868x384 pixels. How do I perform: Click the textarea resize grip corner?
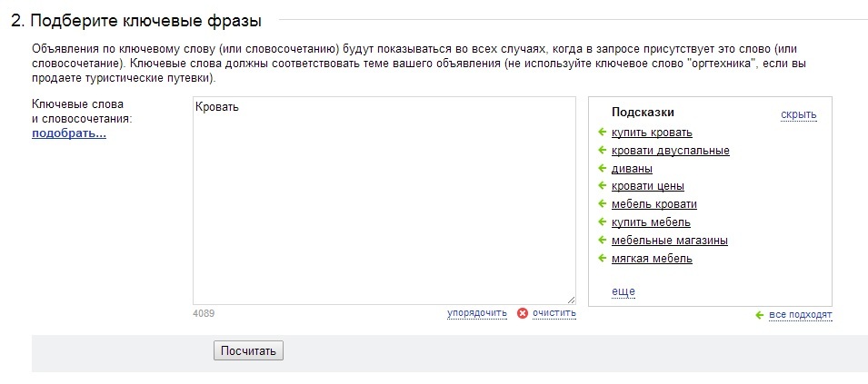572,300
